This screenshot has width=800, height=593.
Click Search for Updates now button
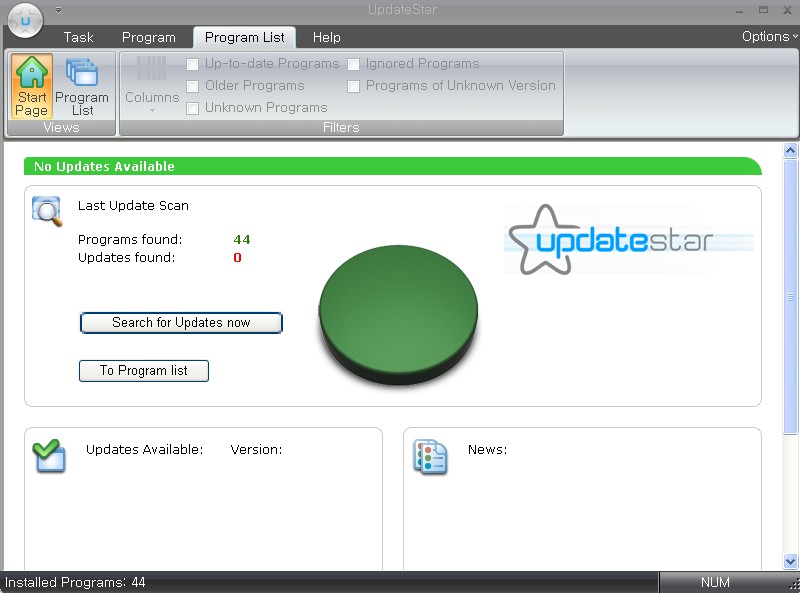coord(181,323)
